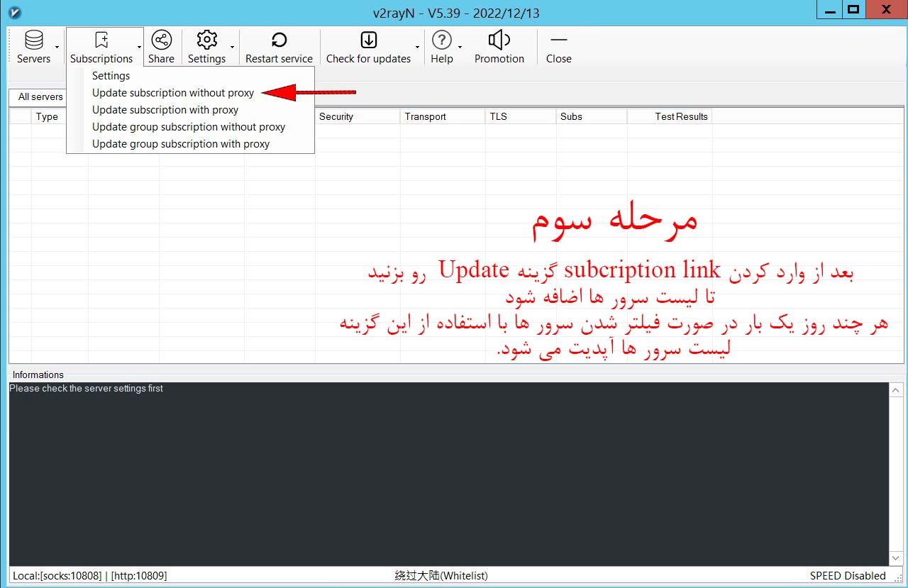Click Local socks:10808 status bar text
Viewport: 908px width, 588px height.
pos(89,576)
